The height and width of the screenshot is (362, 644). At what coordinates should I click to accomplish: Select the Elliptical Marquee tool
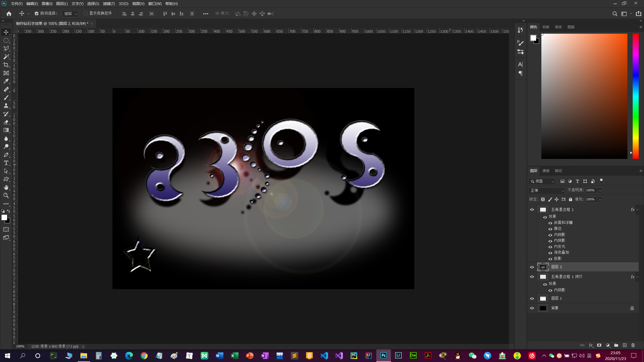[6, 40]
